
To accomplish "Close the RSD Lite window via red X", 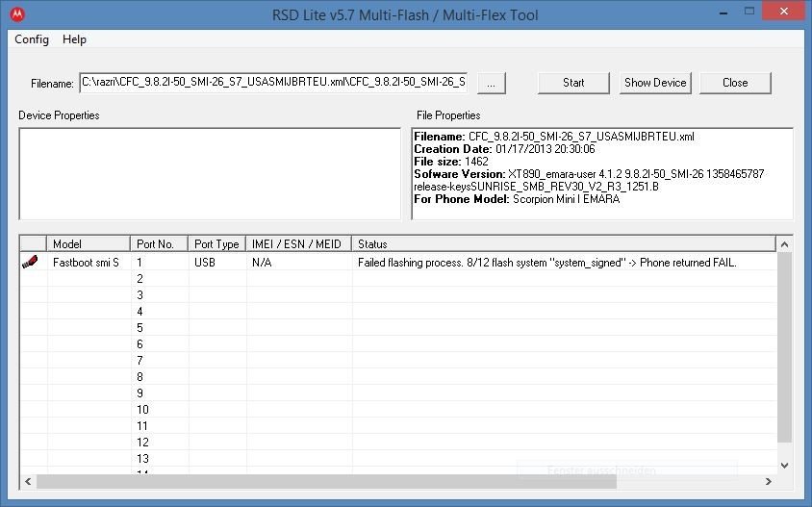I will click(x=784, y=12).
